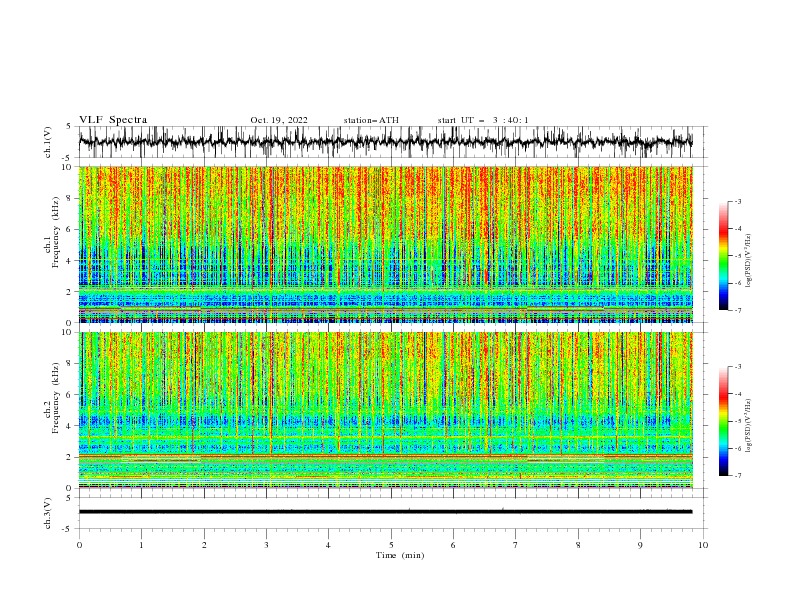Click time-axis tick label "1"
Screen dimensions: 792x612
(x=141, y=545)
